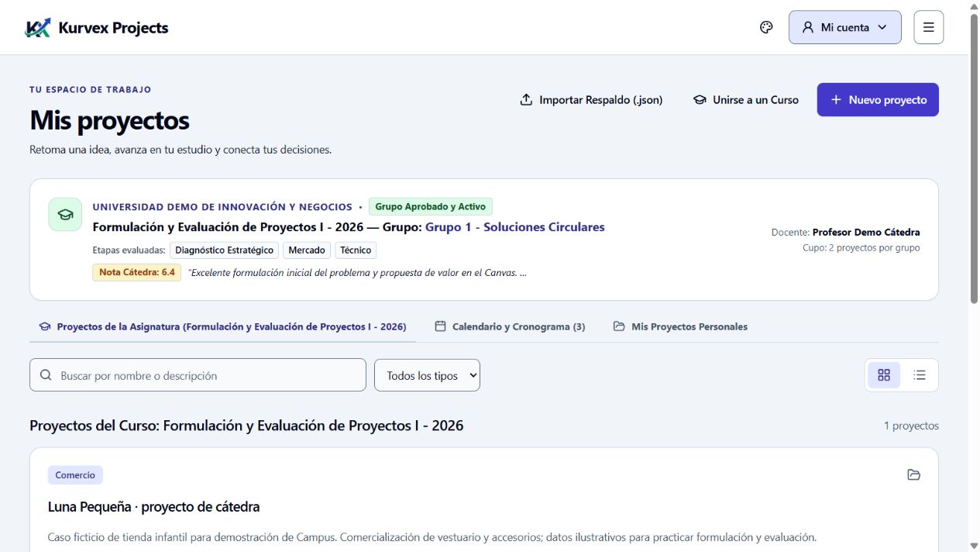Open Proyectos de la Asignatura tab

click(x=223, y=326)
